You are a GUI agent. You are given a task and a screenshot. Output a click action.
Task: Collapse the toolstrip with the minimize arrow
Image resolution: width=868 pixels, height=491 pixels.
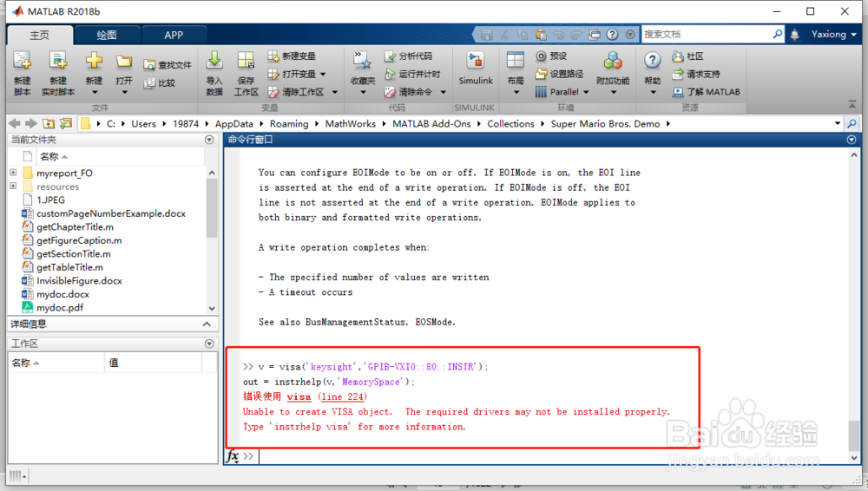852,104
